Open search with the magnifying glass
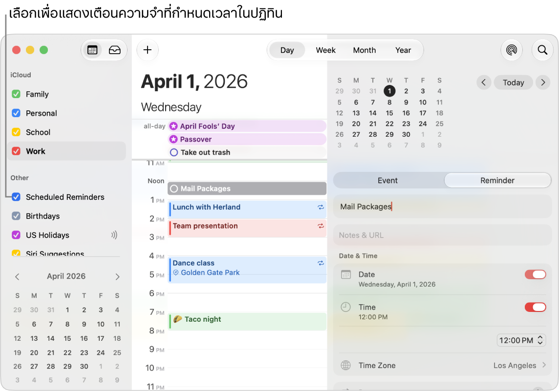Viewport: 559px width, 392px height. click(x=542, y=50)
